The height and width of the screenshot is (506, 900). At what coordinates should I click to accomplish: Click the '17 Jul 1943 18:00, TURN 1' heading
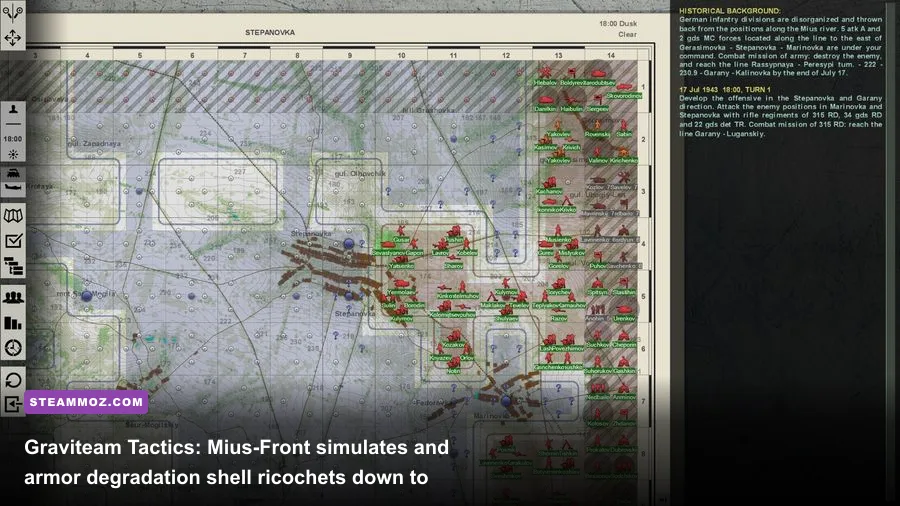725,89
